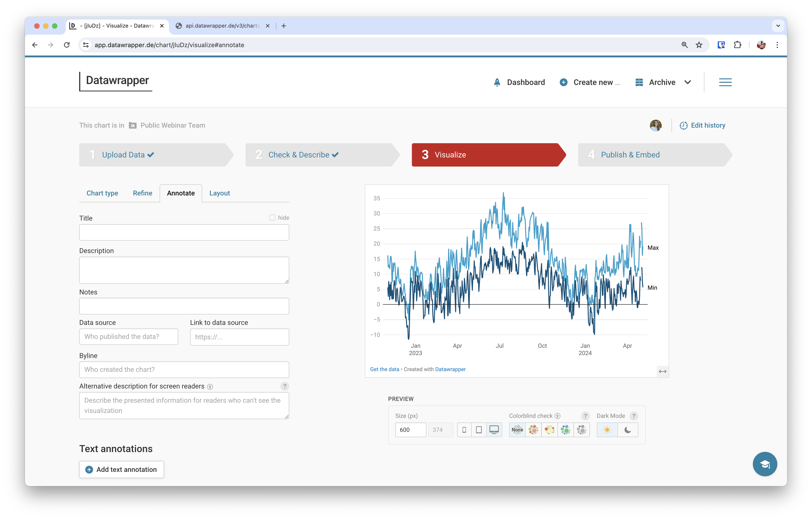Select the second colorblind simulation swatch
The image size is (812, 519).
[x=533, y=430]
